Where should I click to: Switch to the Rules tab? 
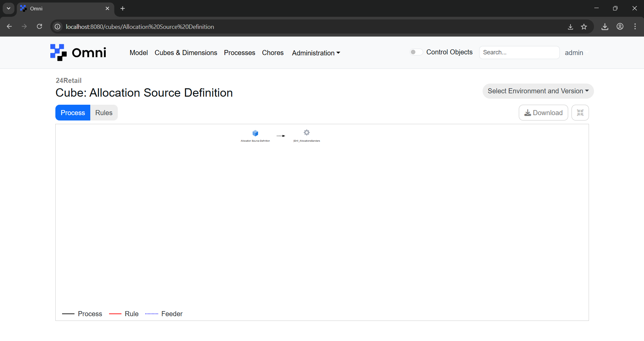104,113
